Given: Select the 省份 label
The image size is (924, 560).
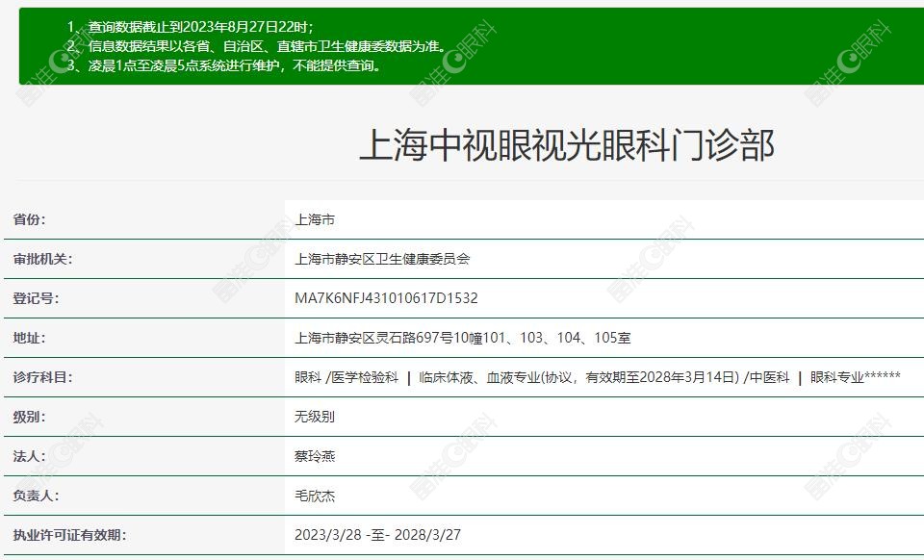Looking at the screenshot, I should (x=29, y=219).
